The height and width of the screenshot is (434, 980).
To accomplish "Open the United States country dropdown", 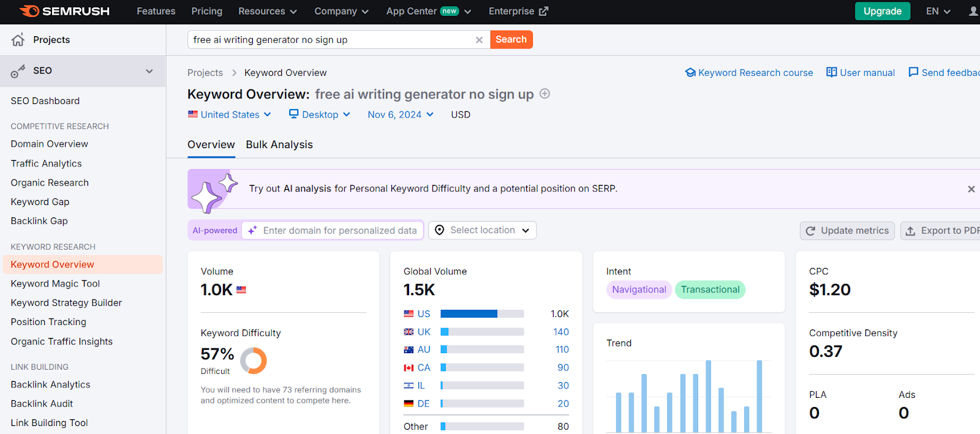I will (230, 114).
